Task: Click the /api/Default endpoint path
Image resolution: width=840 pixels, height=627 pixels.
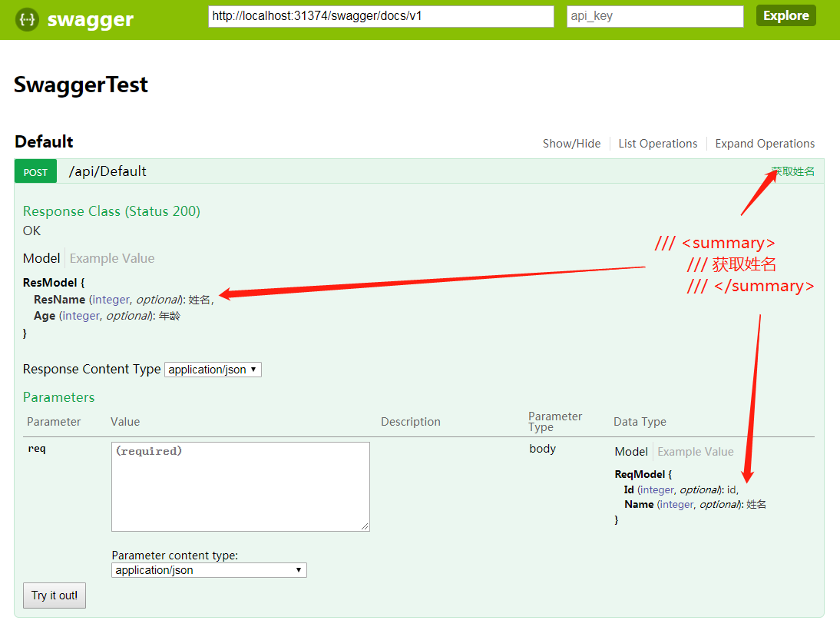Action: click(x=107, y=171)
